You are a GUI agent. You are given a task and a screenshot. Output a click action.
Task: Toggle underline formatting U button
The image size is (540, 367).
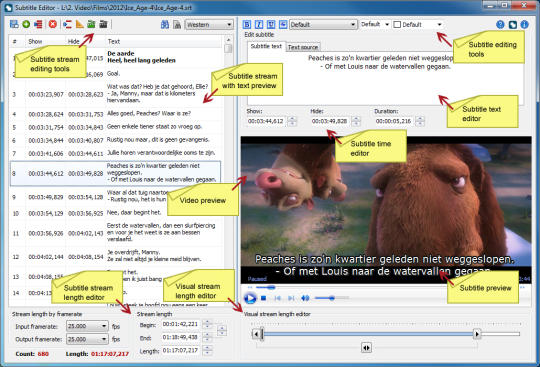click(x=271, y=24)
